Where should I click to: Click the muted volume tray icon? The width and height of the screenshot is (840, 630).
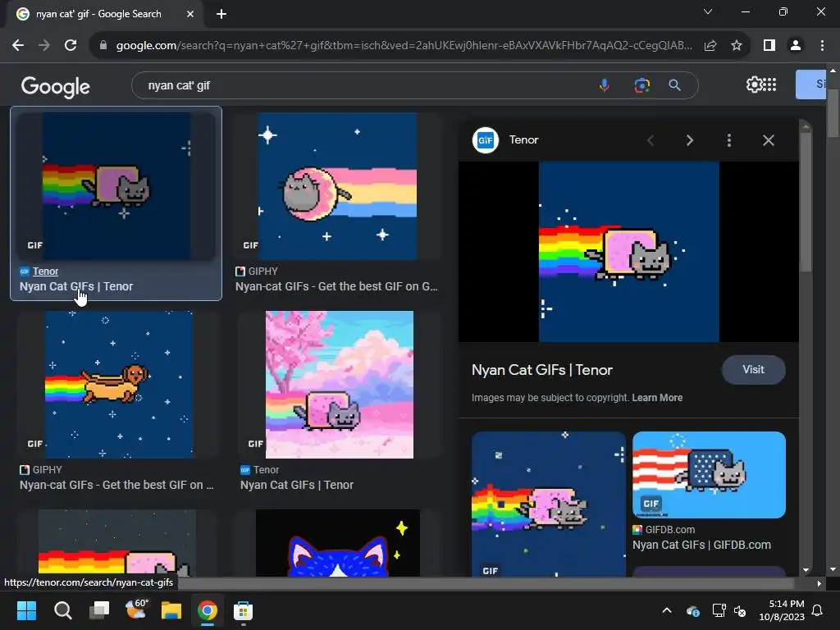(x=741, y=610)
